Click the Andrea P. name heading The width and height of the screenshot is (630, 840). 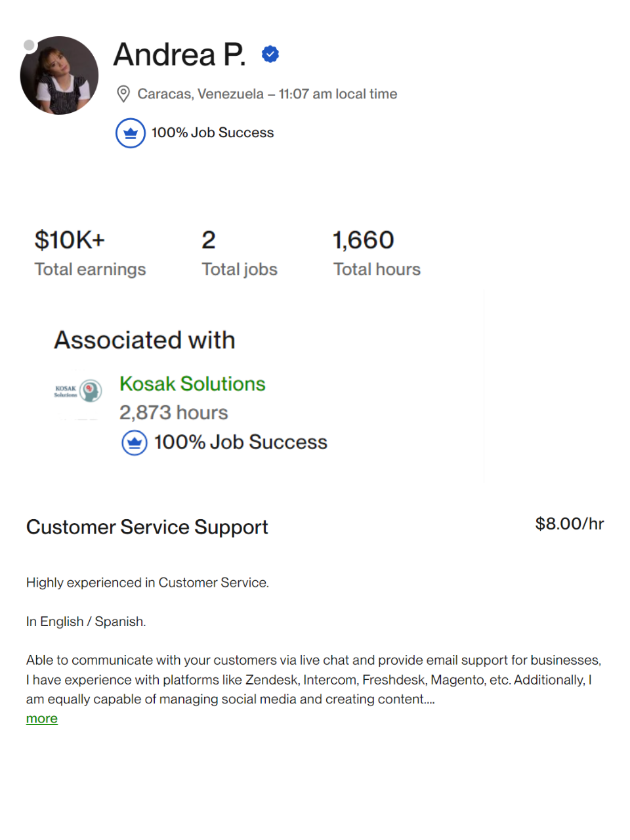180,54
